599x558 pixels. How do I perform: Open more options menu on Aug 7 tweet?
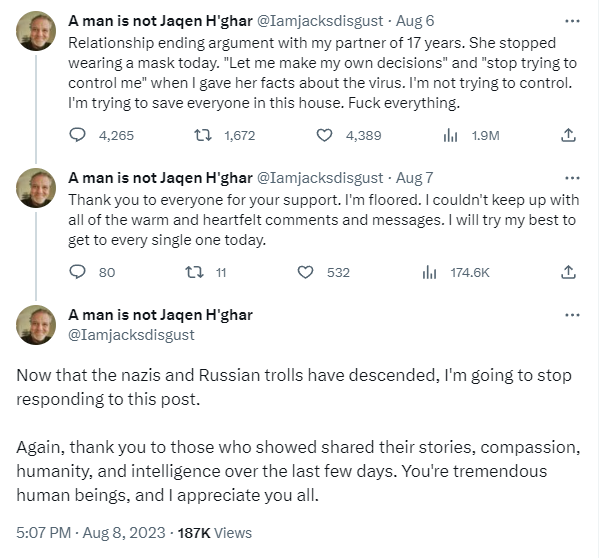click(572, 178)
